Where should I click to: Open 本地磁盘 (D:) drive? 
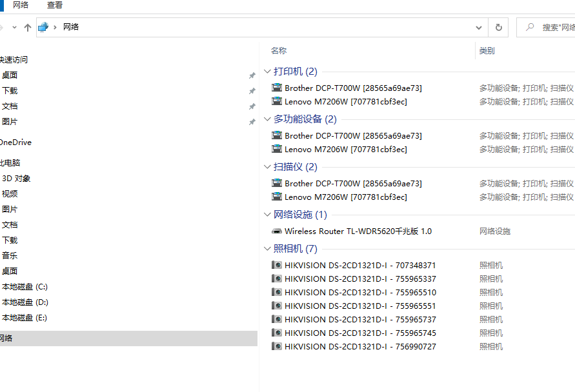click(x=25, y=302)
